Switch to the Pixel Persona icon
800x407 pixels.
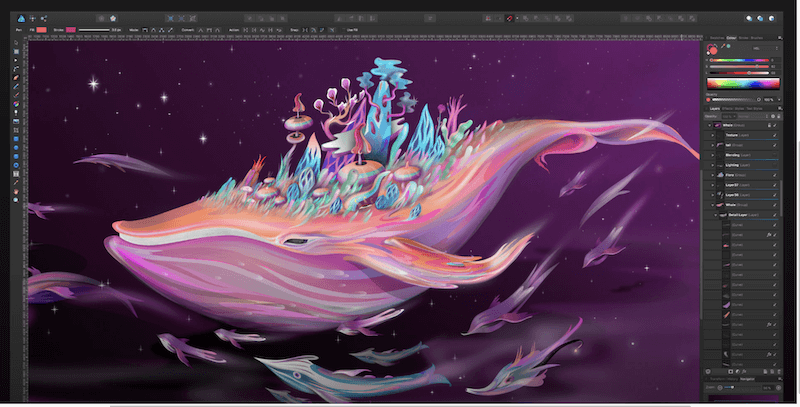(31, 18)
